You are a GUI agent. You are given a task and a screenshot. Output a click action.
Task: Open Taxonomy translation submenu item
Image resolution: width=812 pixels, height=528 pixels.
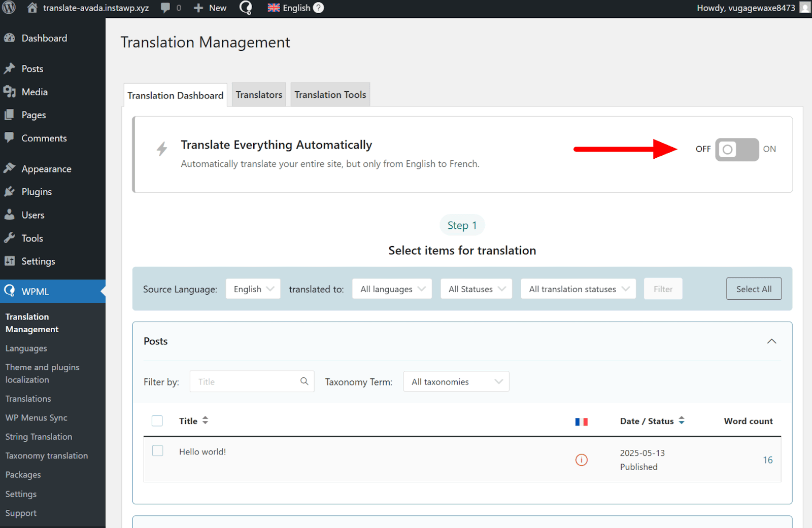click(x=47, y=456)
